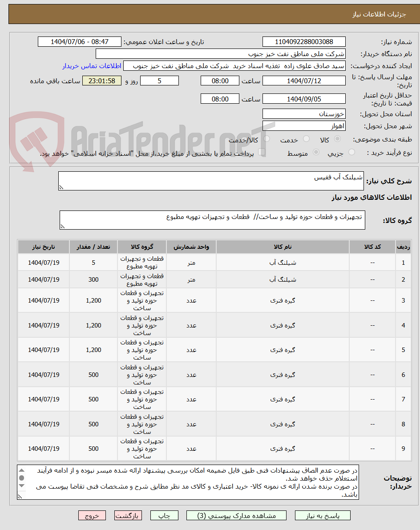Select the خدمت radio button
420x530 pixels.
(x=306, y=139)
